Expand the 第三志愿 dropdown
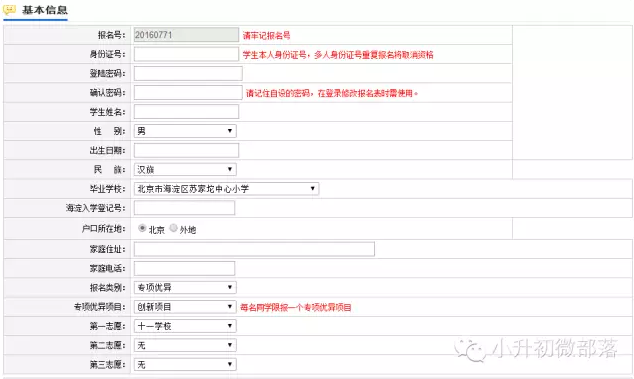The width and height of the screenshot is (634, 379). pos(185,364)
